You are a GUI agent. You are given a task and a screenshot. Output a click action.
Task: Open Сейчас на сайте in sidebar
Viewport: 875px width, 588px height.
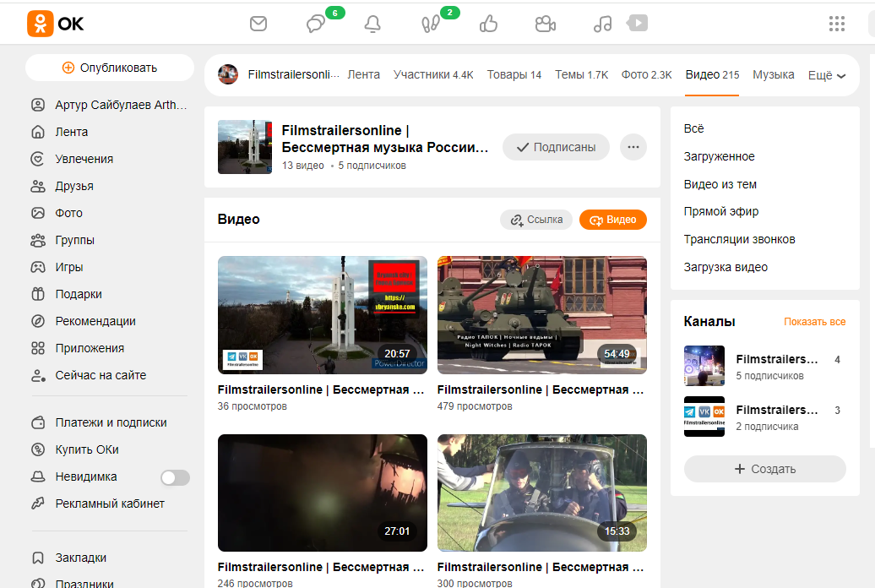(x=89, y=375)
